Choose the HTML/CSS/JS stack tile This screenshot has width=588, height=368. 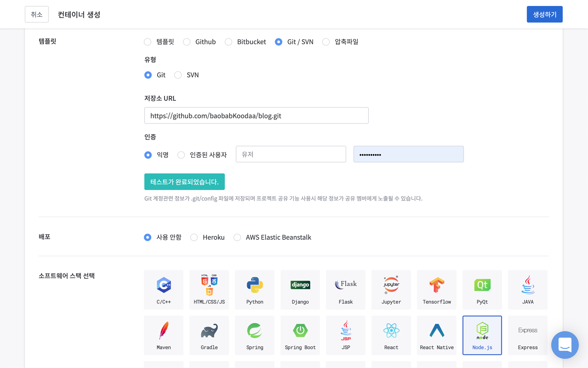pos(209,290)
